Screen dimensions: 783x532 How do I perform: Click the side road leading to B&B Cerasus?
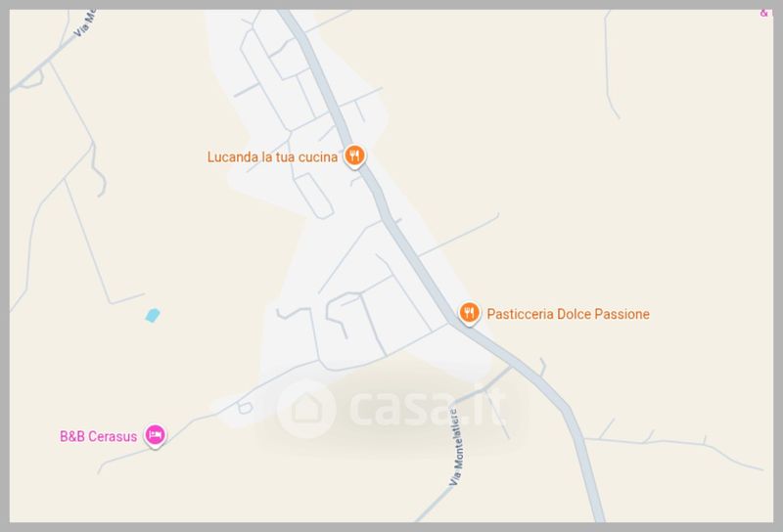(209, 416)
